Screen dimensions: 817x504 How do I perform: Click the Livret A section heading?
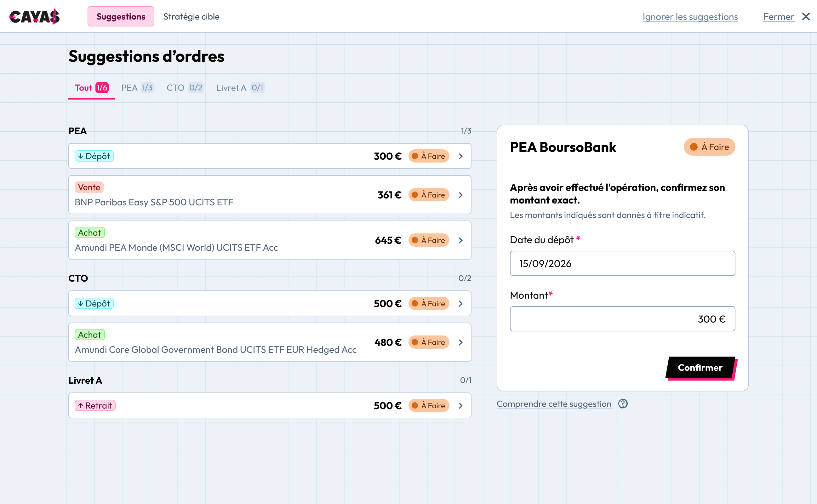click(85, 380)
